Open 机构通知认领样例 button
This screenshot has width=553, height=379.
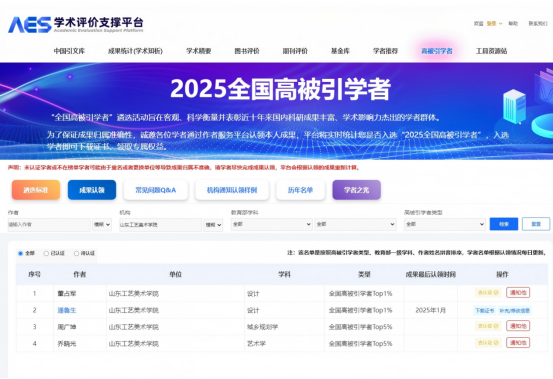click(x=232, y=190)
